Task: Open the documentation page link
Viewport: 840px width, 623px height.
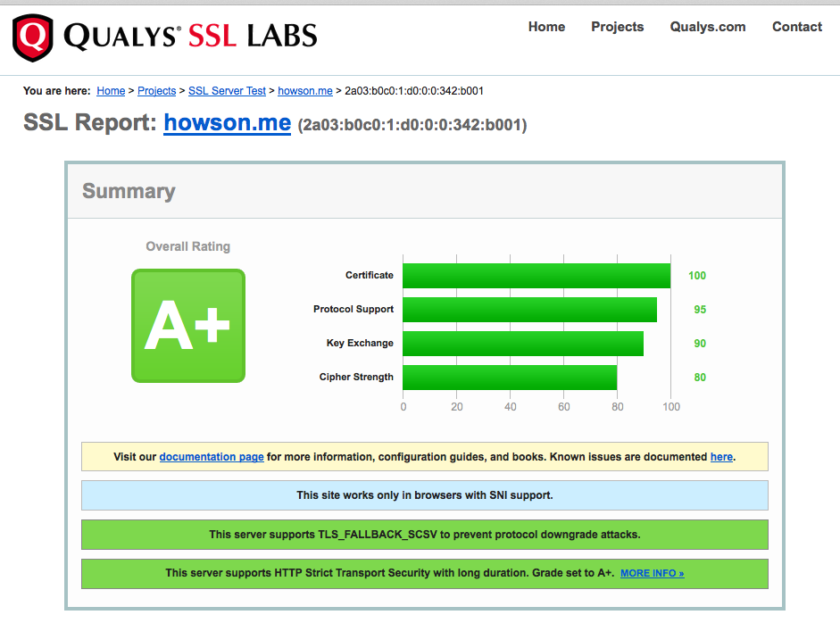Action: point(212,457)
